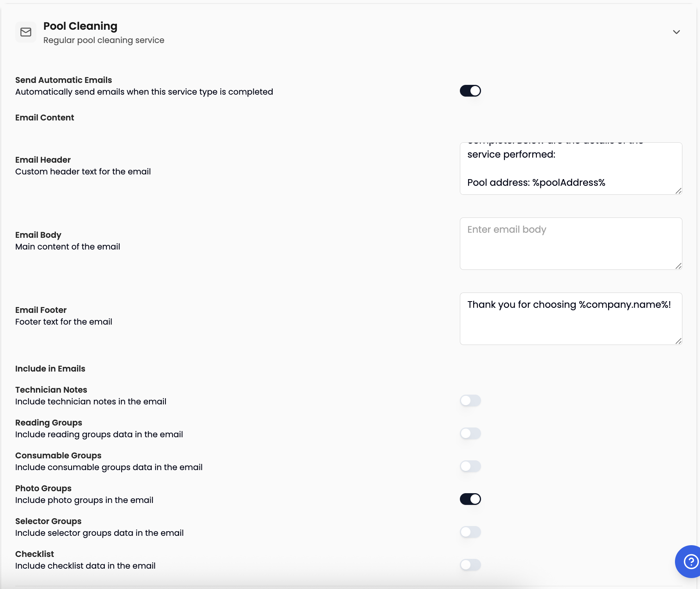
Task: Enable the Checklist toggle
Action: (470, 565)
